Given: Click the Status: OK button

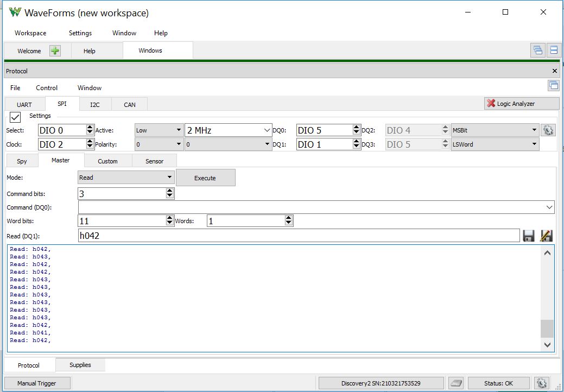Looking at the screenshot, I should tap(498, 383).
